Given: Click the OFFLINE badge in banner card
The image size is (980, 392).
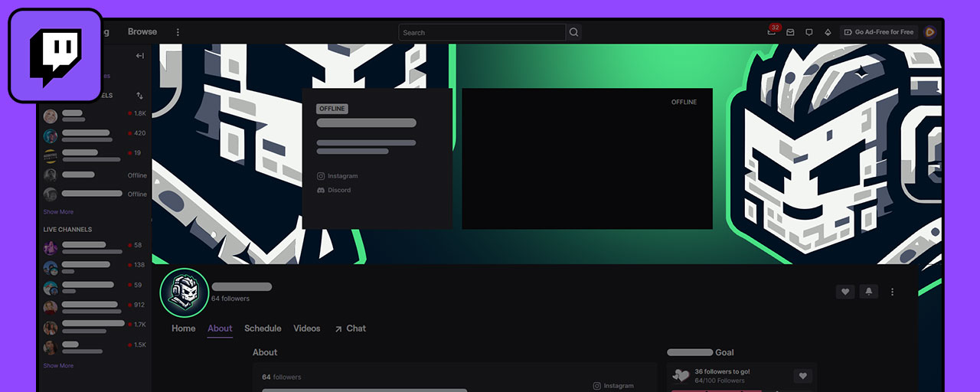Looking at the screenshot, I should pyautogui.click(x=332, y=109).
